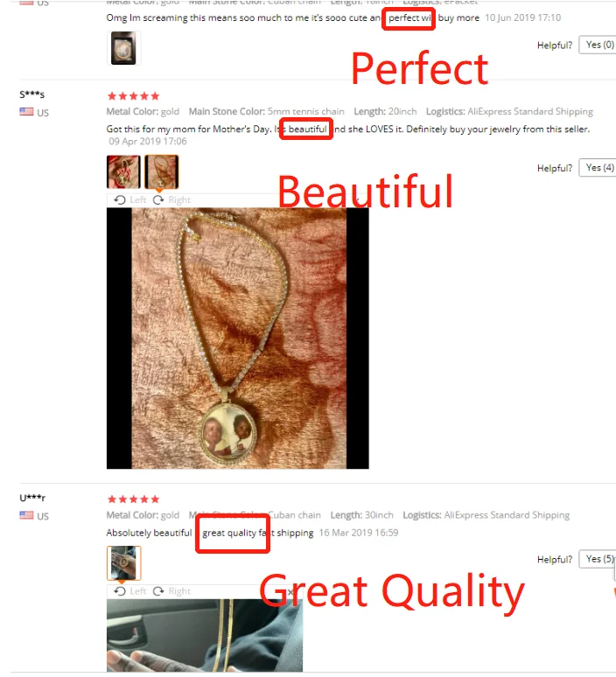The width and height of the screenshot is (616, 677).
Task: Rotate U***r review photo right
Action: (x=171, y=591)
